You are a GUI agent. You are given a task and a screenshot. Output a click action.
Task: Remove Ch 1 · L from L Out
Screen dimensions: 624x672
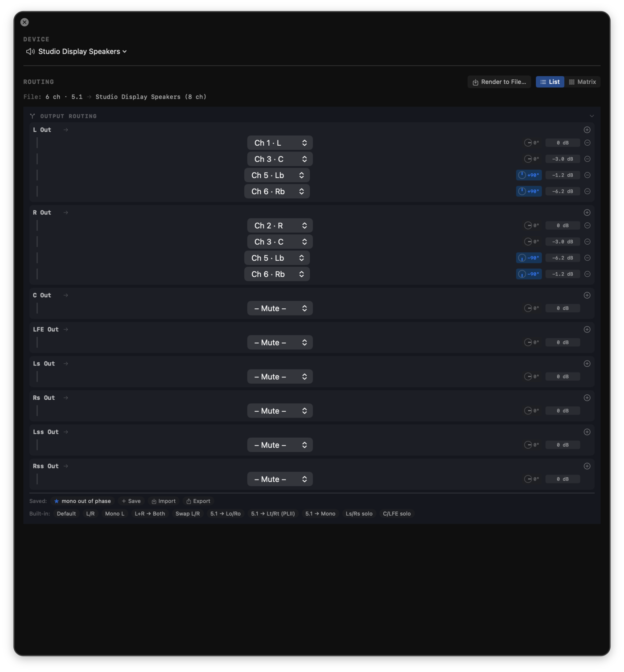[587, 143]
